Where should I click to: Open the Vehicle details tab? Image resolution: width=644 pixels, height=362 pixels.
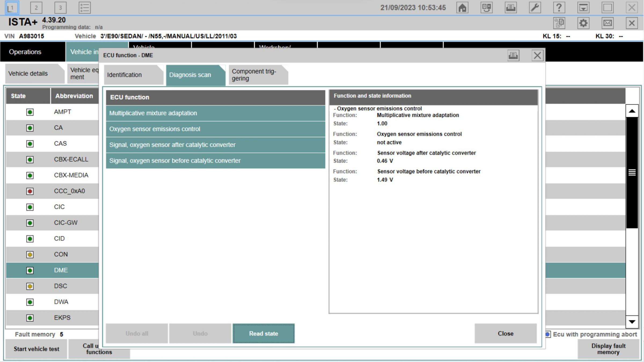tap(35, 73)
